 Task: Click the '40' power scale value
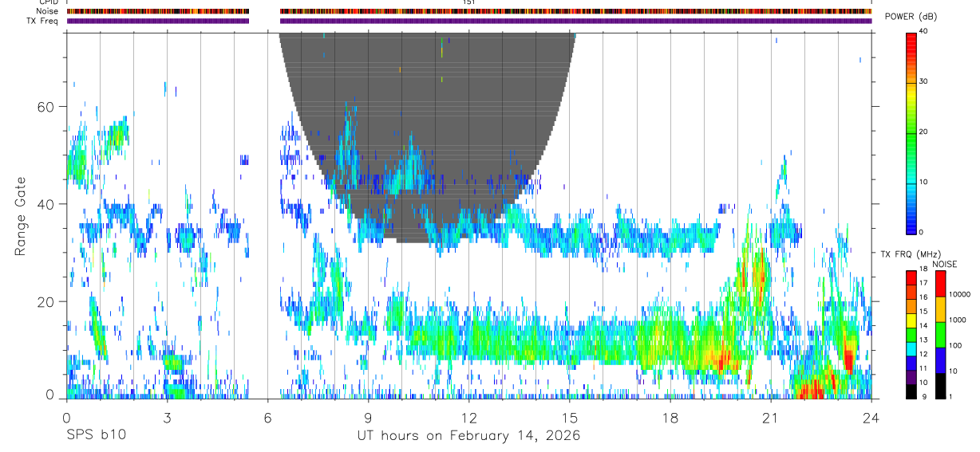[x=924, y=31]
